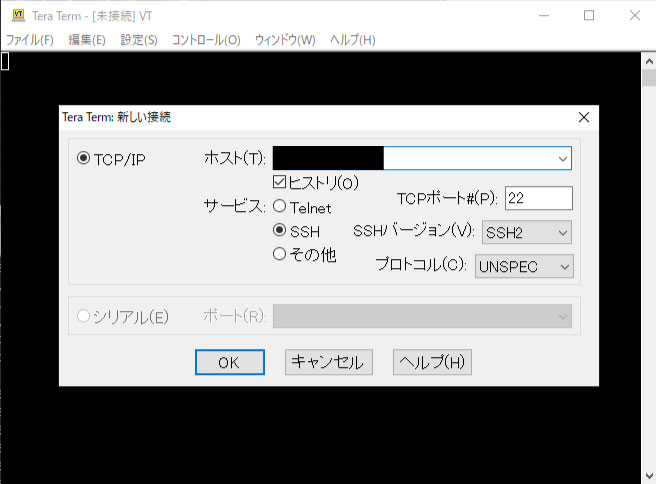This screenshot has width=656, height=484.
Task: Open the 設定(S) menu
Action: (139, 40)
